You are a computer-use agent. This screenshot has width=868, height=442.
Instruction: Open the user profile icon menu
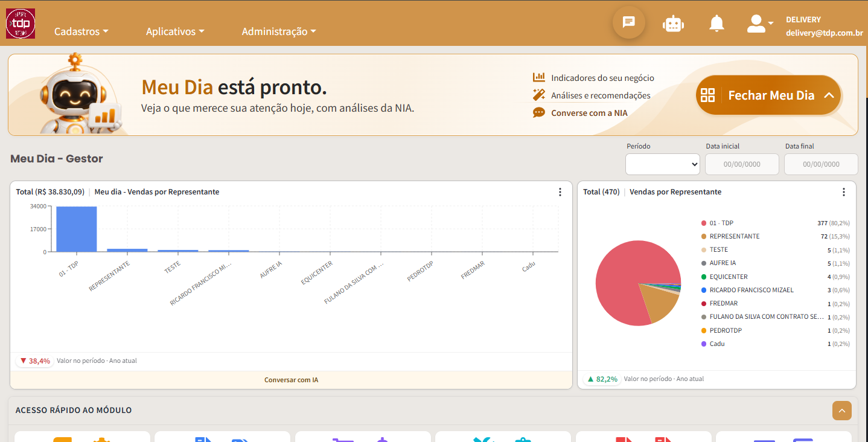760,24
